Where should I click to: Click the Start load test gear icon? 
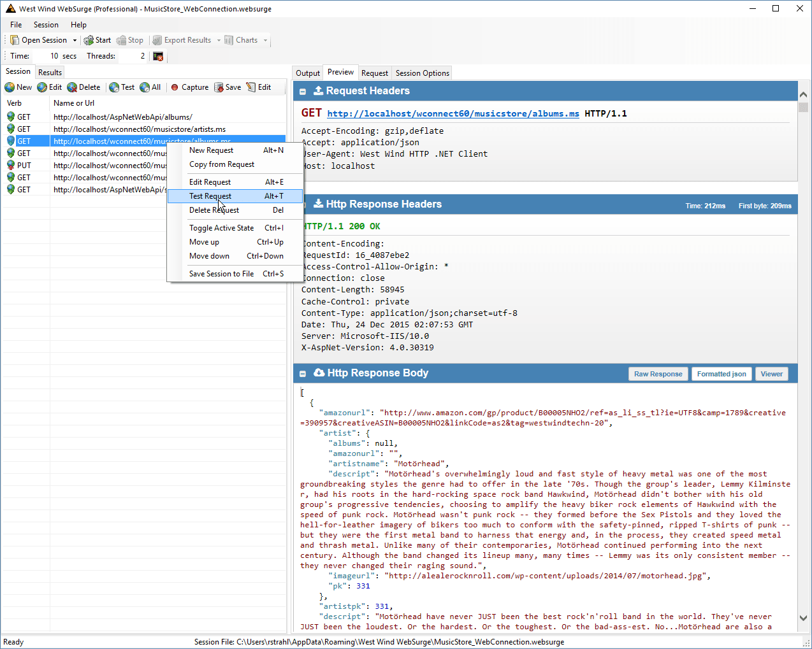point(89,40)
